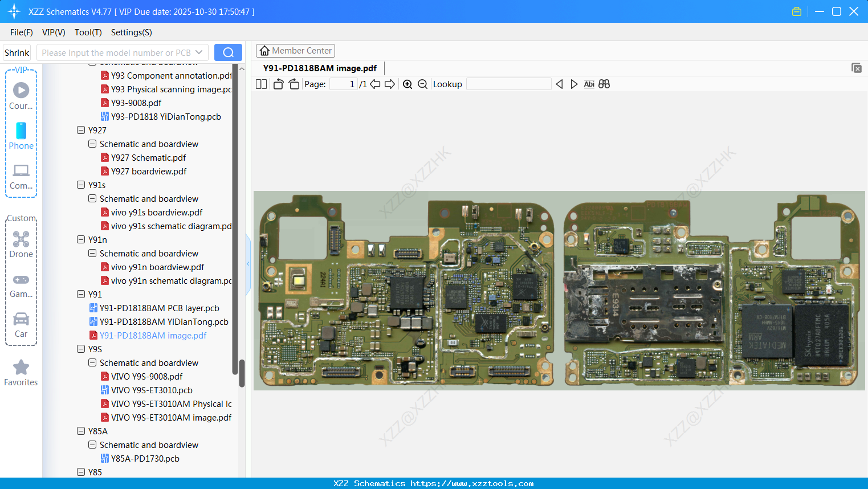Collapse the Y927 tree node

81,130
